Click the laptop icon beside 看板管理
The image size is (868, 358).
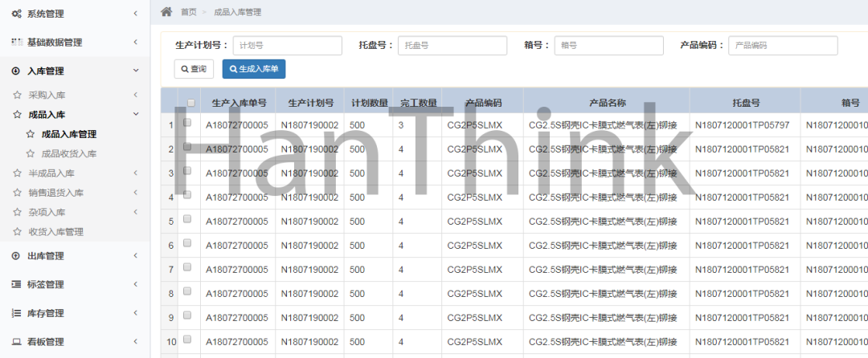(16, 342)
